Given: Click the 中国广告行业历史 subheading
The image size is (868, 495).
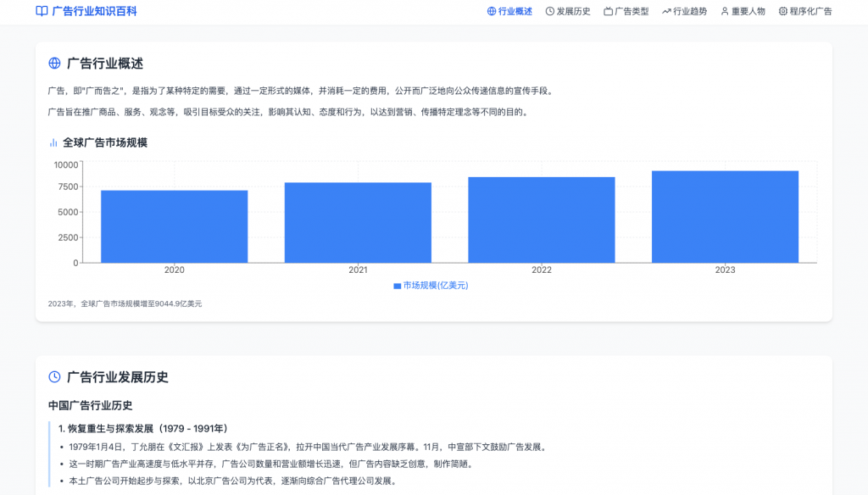Looking at the screenshot, I should point(90,405).
